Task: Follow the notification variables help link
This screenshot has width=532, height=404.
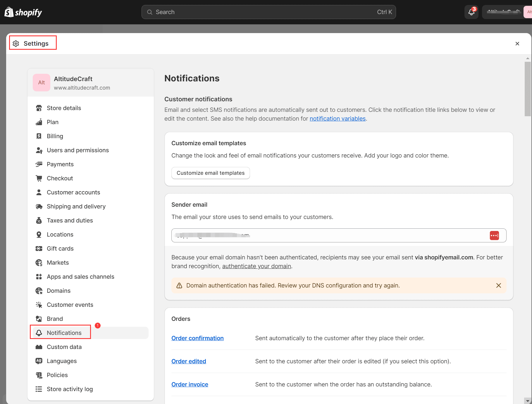Action: tap(338, 119)
